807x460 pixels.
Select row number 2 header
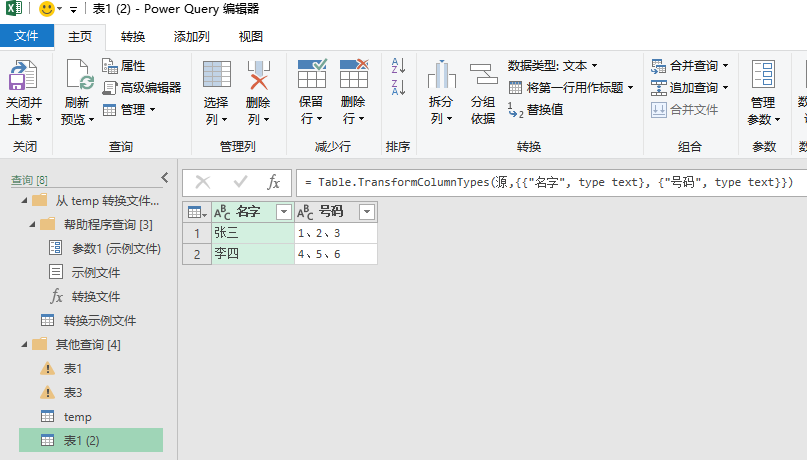pos(197,254)
